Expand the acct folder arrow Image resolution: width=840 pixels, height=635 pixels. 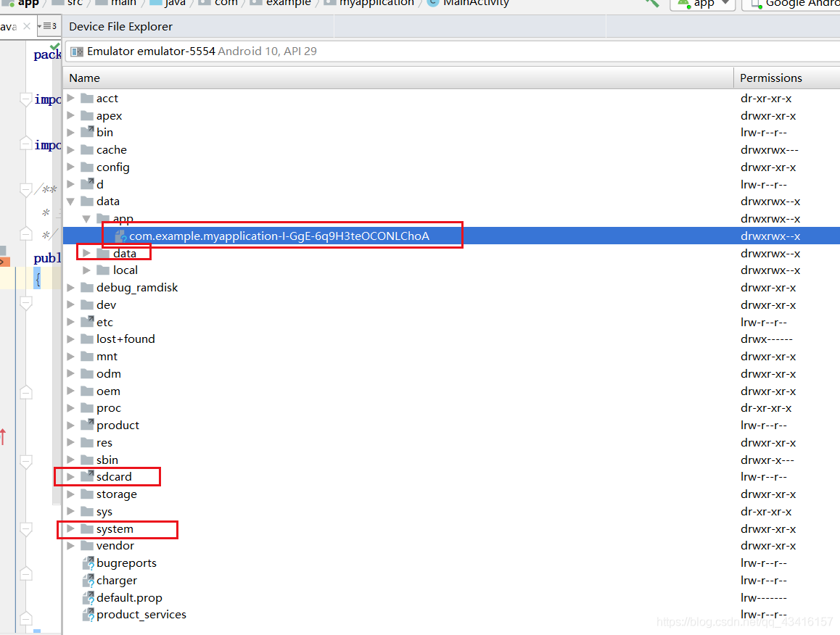click(x=70, y=98)
